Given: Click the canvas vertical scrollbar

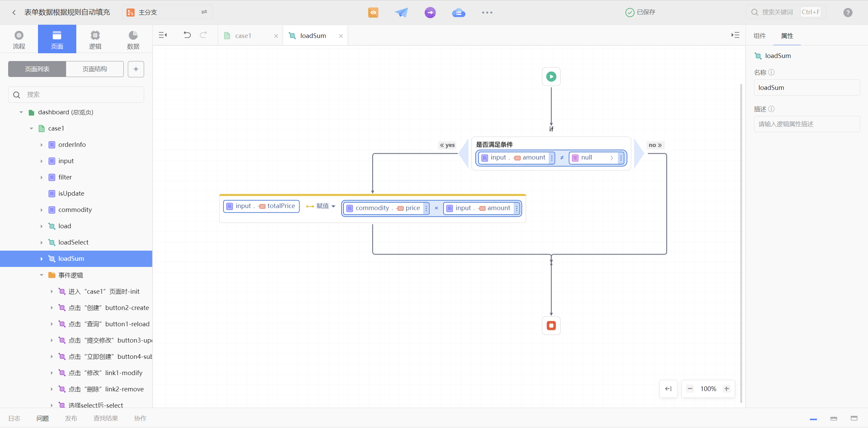Looking at the screenshot, I should click(741, 243).
